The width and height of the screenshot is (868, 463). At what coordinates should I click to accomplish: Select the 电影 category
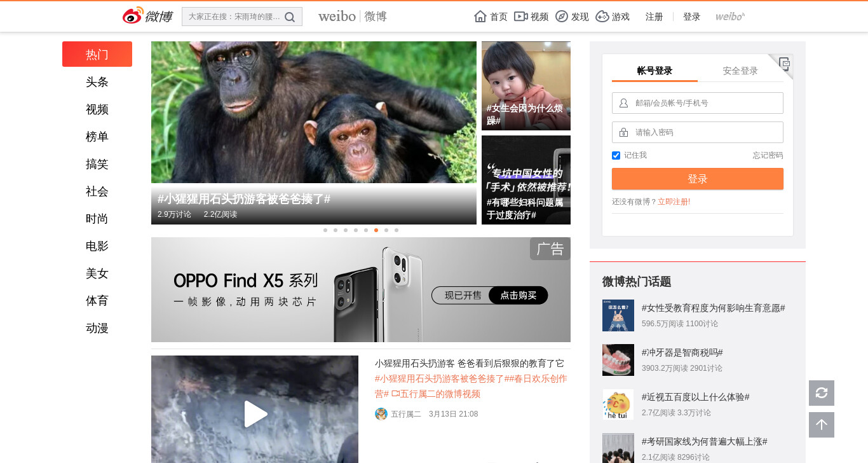coord(97,246)
